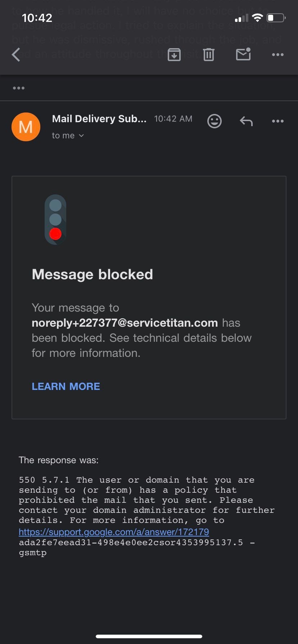Tap the red traffic light image

(55, 220)
